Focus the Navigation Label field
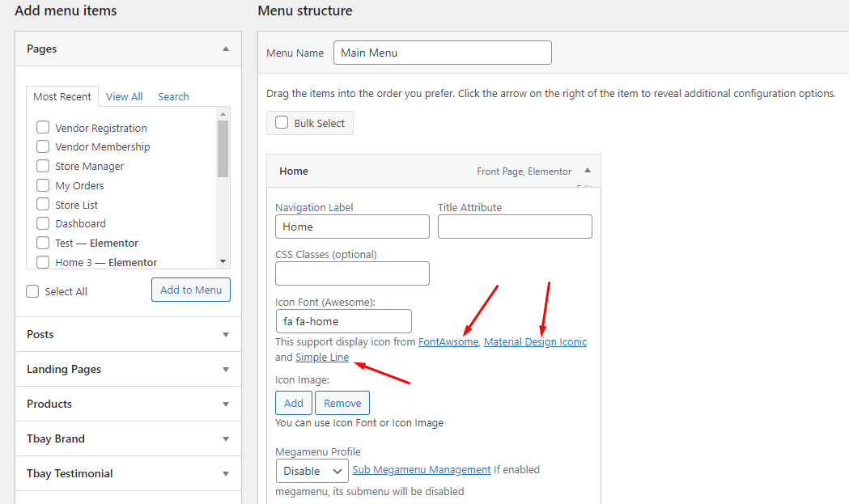Screen dimensions: 849x504 353,227
